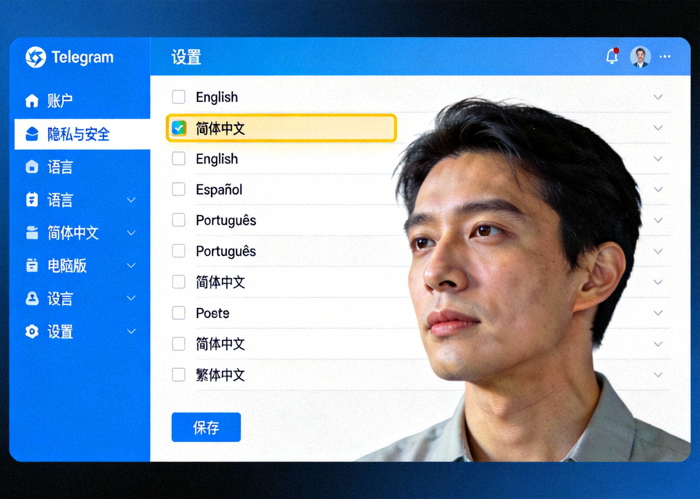Check the 简体中文 box directly above 繁体中文
This screenshot has height=499, width=700.
click(179, 344)
